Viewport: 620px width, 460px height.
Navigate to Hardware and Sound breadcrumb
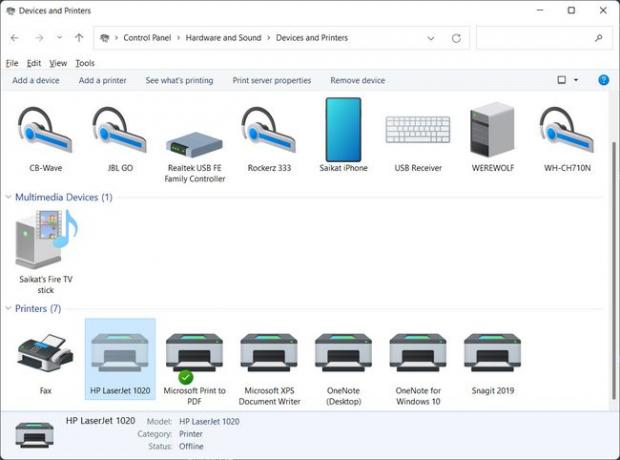coord(223,38)
